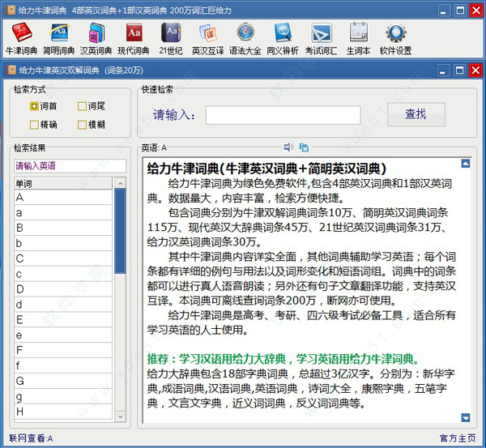The width and height of the screenshot is (486, 448).
Task: Open the 21世纪 dictionary
Action: pos(170,39)
